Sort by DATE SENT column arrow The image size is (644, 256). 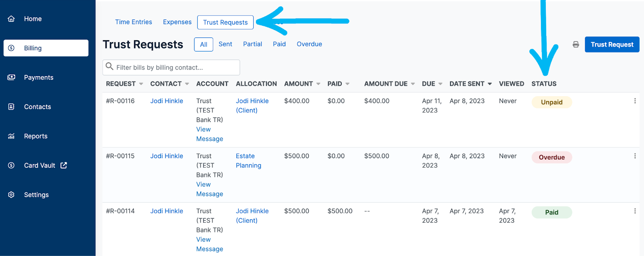point(489,84)
